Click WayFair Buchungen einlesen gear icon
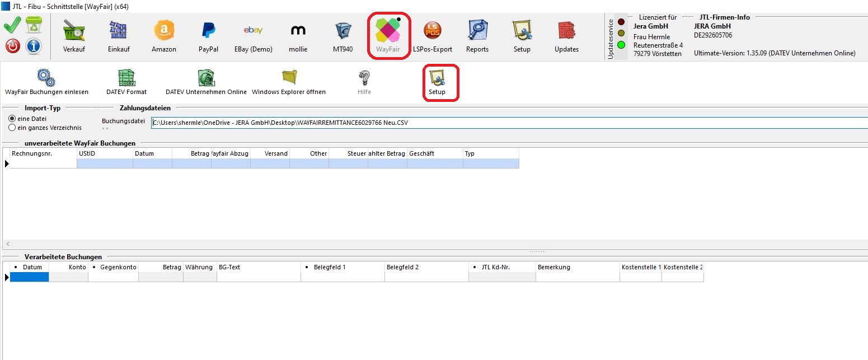The image size is (868, 360). click(46, 78)
